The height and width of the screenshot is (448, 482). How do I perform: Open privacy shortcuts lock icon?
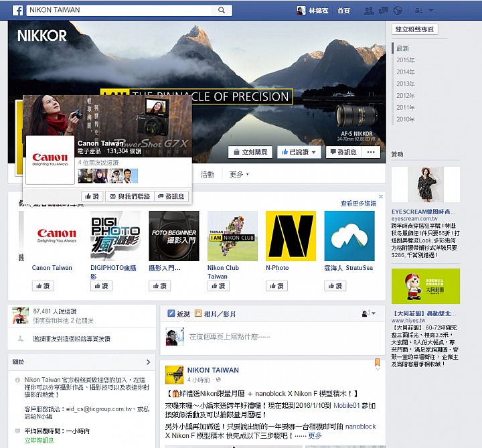[x=418, y=11]
